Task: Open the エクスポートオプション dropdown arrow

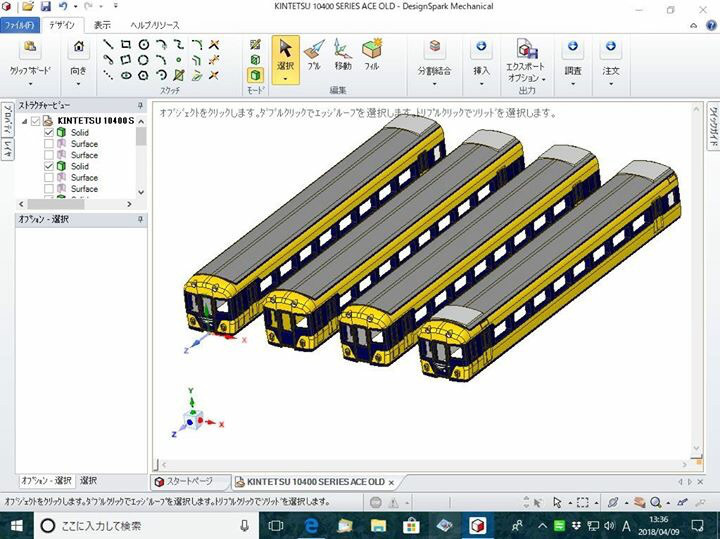Action: (x=544, y=79)
